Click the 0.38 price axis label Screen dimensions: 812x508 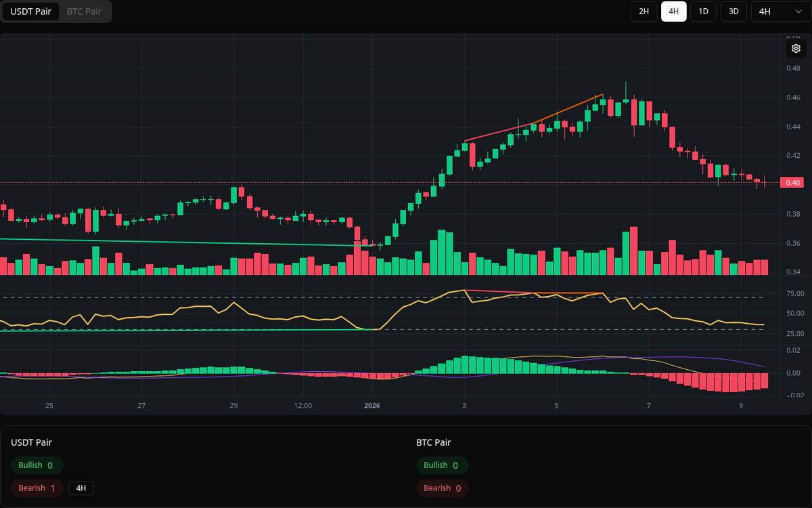(x=793, y=214)
